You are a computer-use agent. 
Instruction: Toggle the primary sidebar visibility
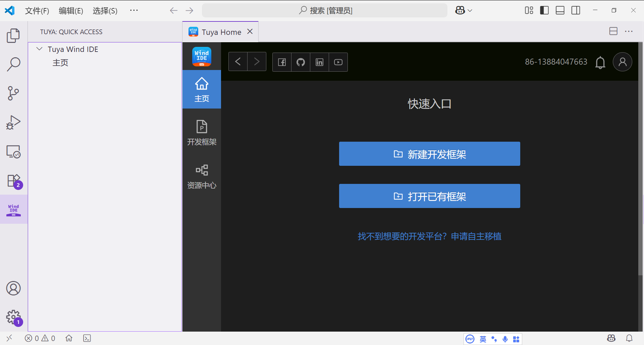tap(544, 10)
